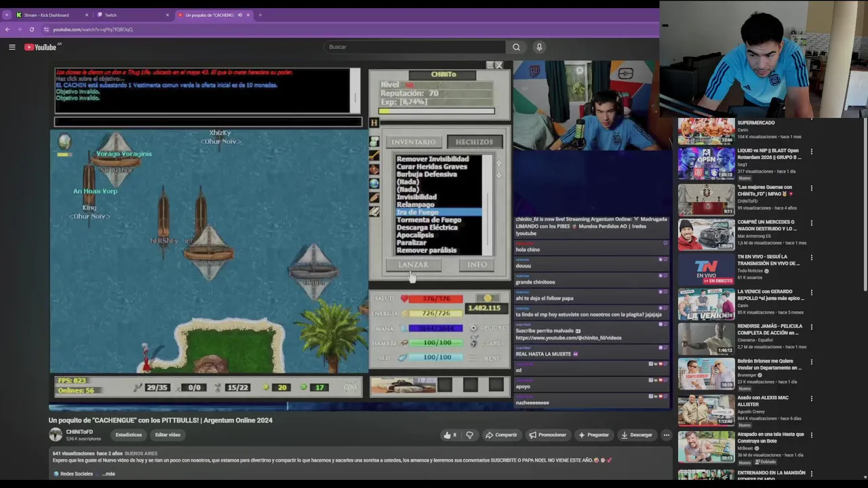The width and height of the screenshot is (868, 488).
Task: Close the game panel with X icon
Action: (499, 65)
